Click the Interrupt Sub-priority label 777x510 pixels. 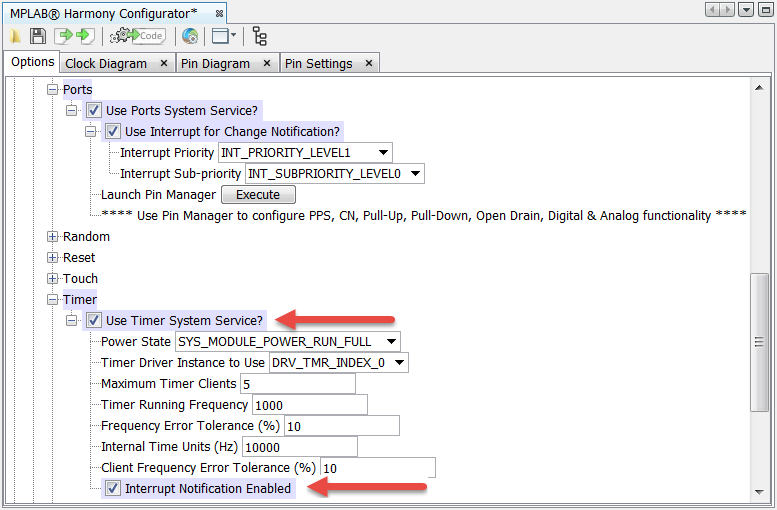click(180, 173)
